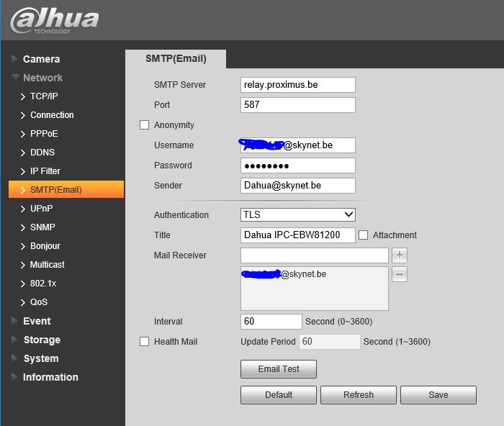
Task: Click the minus icon to remove receiver
Action: pos(400,274)
